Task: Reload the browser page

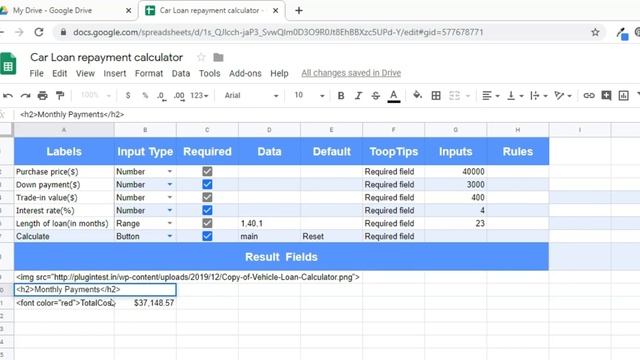Action: (x=39, y=32)
